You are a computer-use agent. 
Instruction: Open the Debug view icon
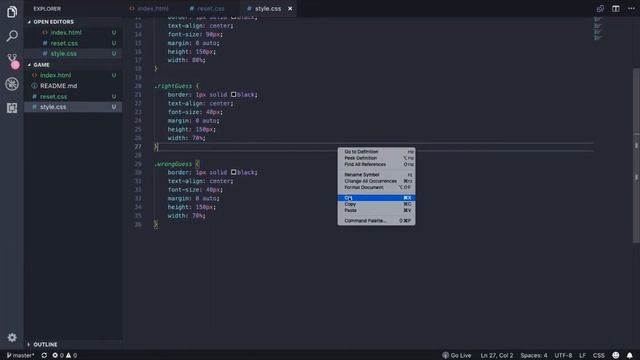pos(12,84)
